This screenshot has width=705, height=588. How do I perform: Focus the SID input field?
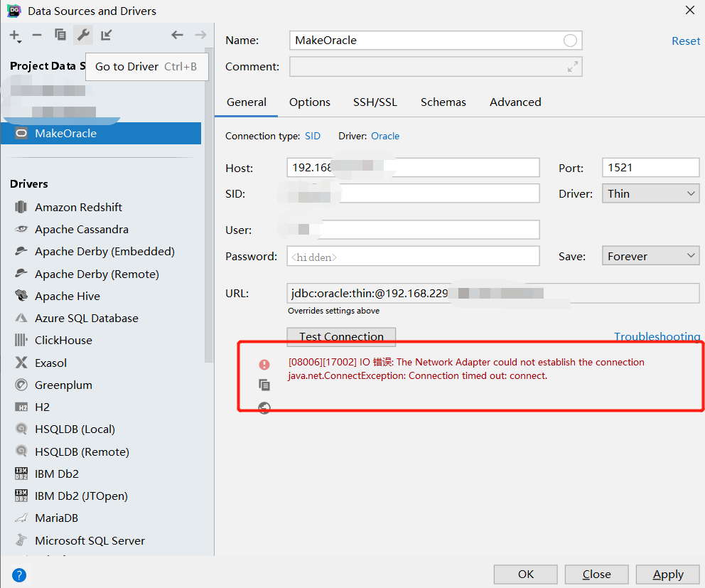coord(413,193)
